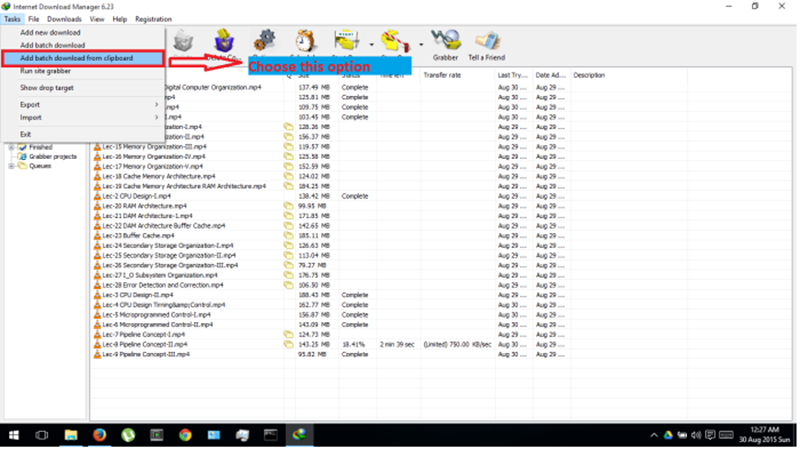
Task: Open the touch keyboard tray icon
Action: 726,435
